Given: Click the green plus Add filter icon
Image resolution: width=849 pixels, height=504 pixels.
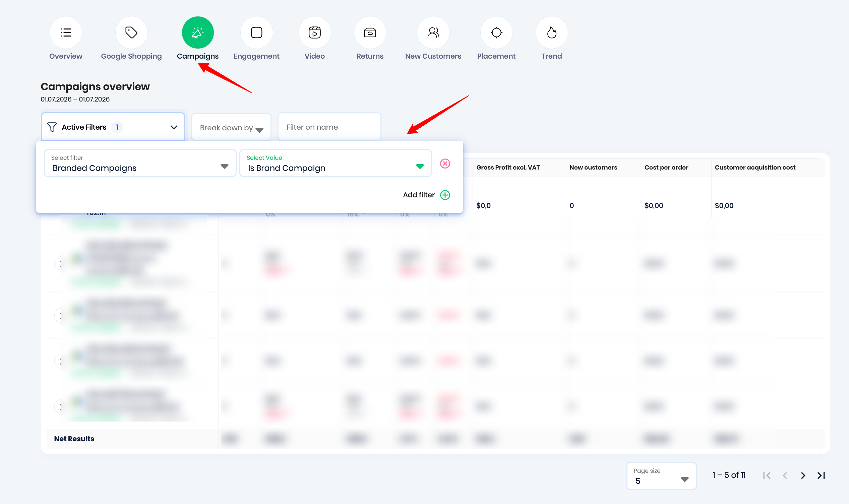Looking at the screenshot, I should coord(445,195).
